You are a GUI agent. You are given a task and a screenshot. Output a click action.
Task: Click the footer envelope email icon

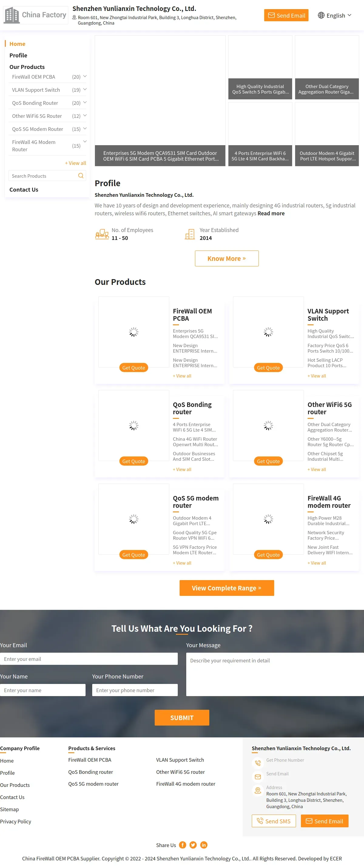pos(258,777)
